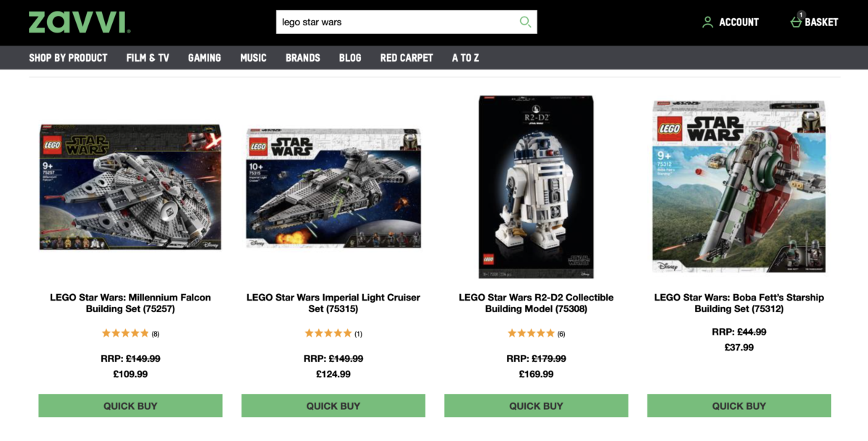Focus the search field containing lego star wars
868x441 pixels.
tap(396, 22)
